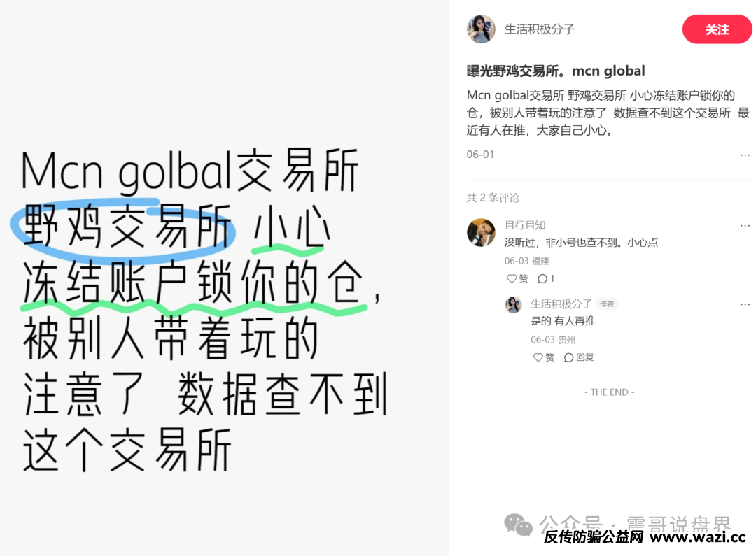The height and width of the screenshot is (556, 756).
Task: Click the 06-03 福建 comment timestamp
Action: point(526,261)
